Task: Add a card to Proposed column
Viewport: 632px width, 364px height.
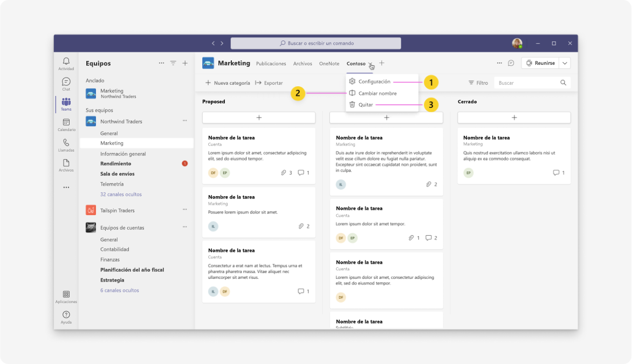Action: point(259,118)
